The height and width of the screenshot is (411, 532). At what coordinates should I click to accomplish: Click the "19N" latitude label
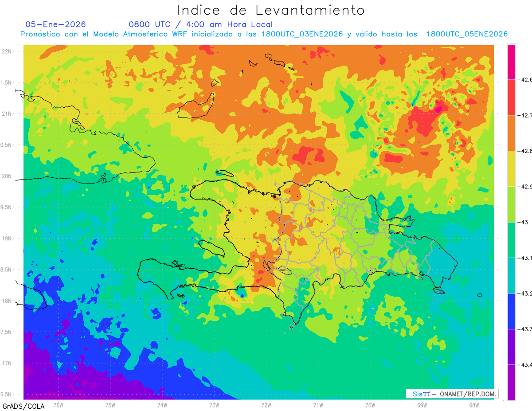click(7, 238)
